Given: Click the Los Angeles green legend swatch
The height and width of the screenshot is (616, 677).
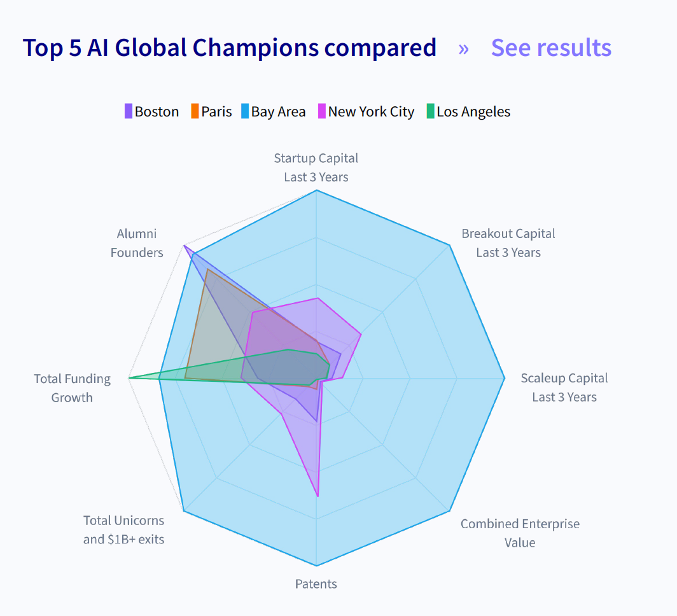Looking at the screenshot, I should click(431, 111).
